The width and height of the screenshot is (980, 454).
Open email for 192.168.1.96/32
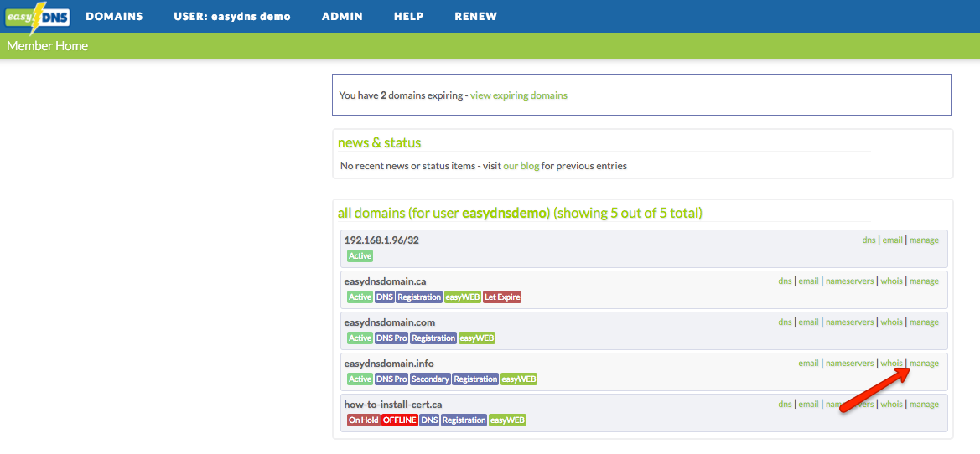click(893, 240)
